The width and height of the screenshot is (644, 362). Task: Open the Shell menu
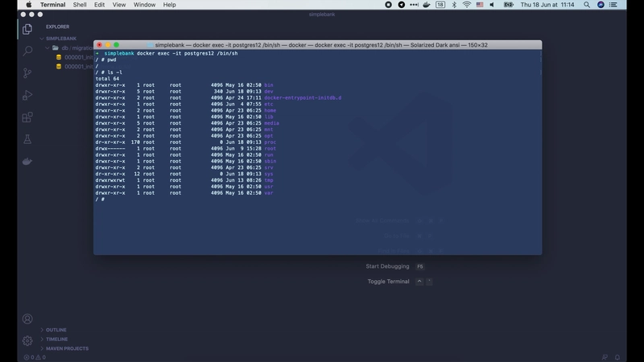click(x=80, y=5)
